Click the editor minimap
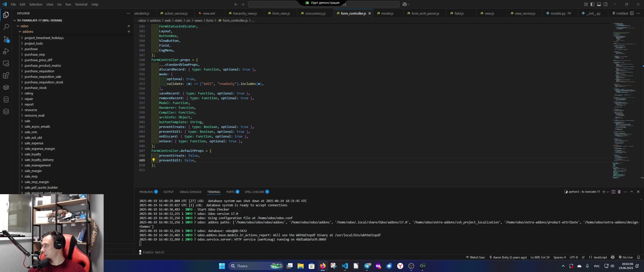The width and height of the screenshot is (644, 272). pyautogui.click(x=624, y=101)
